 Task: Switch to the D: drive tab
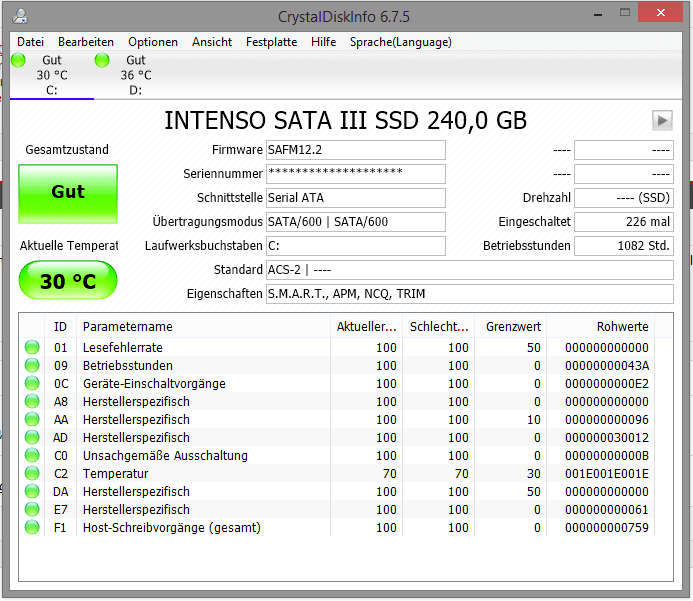coord(136,75)
